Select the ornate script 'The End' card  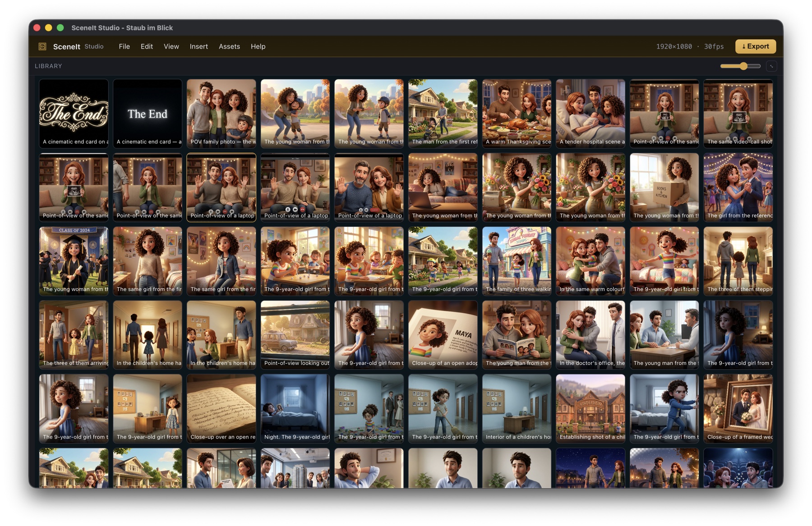click(74, 114)
